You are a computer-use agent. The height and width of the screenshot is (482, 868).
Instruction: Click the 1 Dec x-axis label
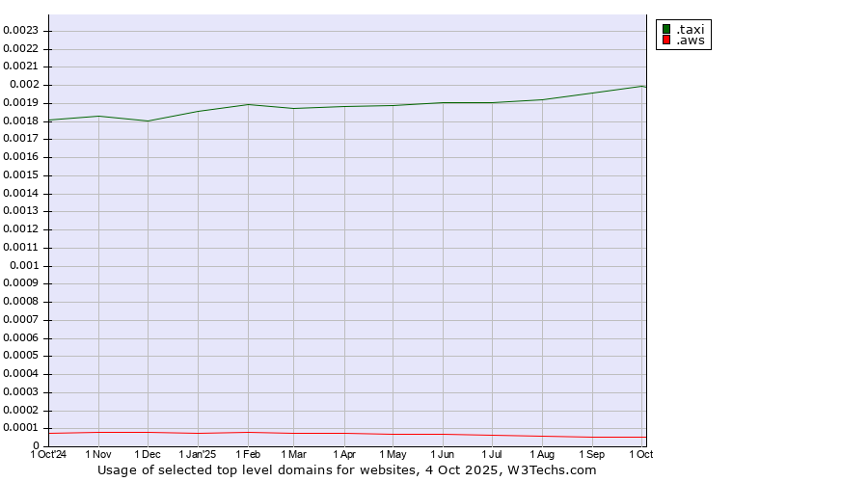tap(148, 454)
